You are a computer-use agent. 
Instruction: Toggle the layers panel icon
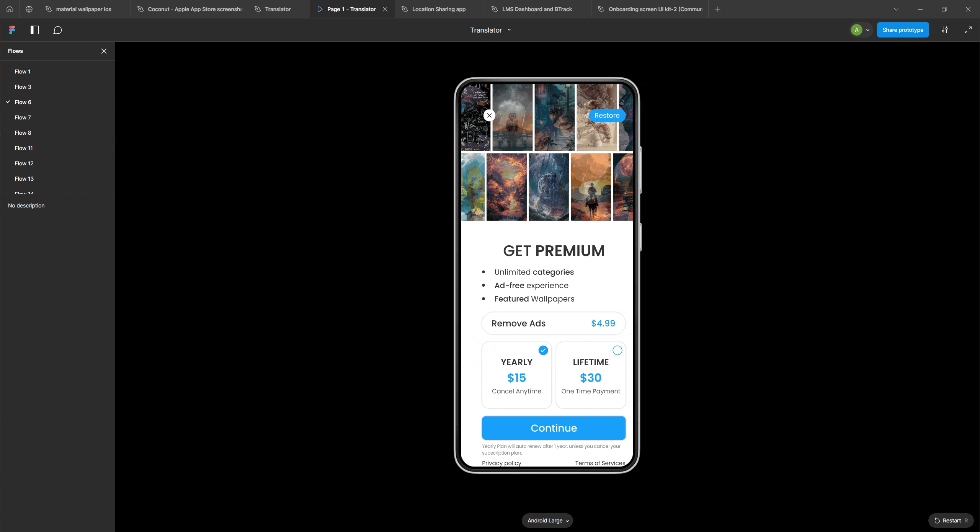[x=35, y=29]
